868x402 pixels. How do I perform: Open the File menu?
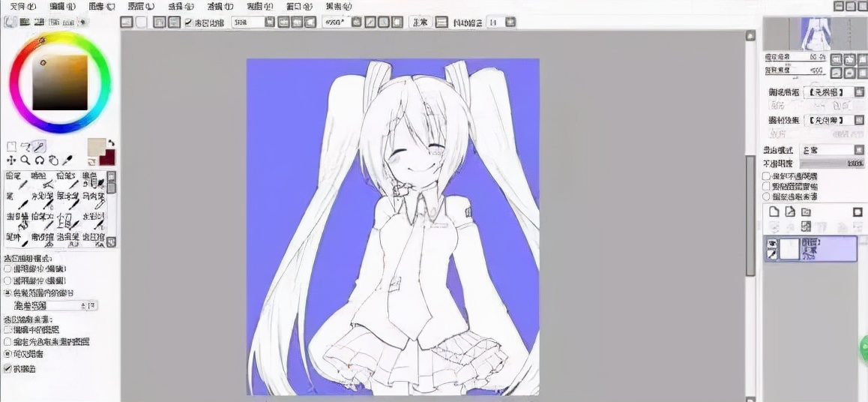pyautogui.click(x=22, y=7)
